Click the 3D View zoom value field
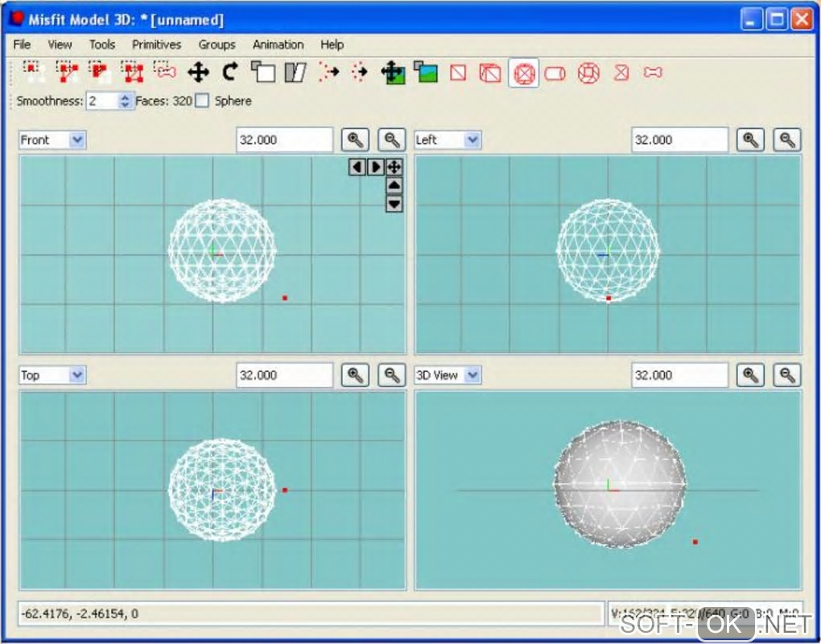 [x=679, y=375]
